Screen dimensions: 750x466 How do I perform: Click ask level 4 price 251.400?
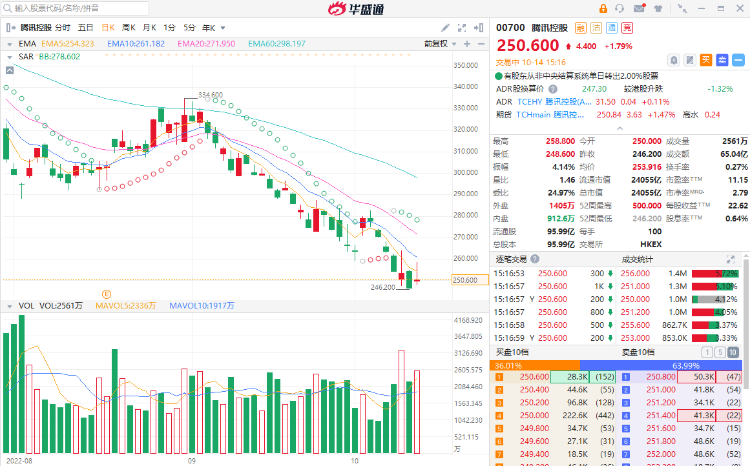coord(661,416)
